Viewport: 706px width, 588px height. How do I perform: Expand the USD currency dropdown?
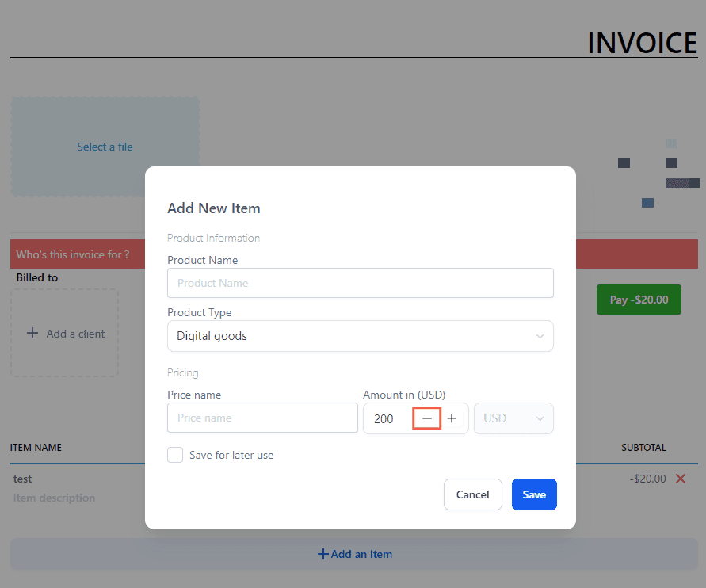(x=513, y=418)
